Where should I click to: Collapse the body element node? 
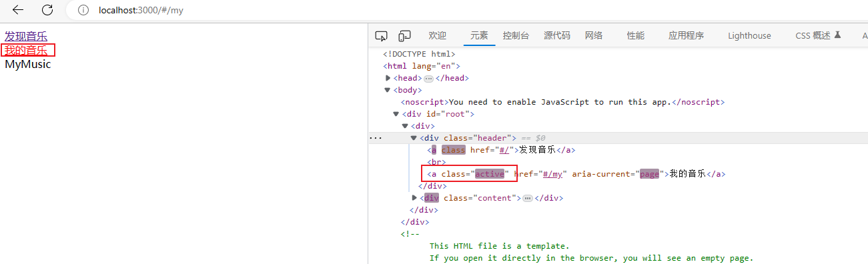[x=388, y=90]
